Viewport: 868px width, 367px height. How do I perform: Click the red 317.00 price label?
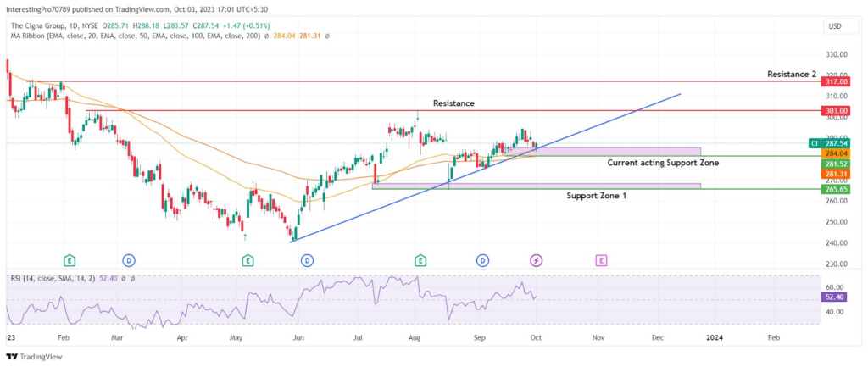(837, 81)
